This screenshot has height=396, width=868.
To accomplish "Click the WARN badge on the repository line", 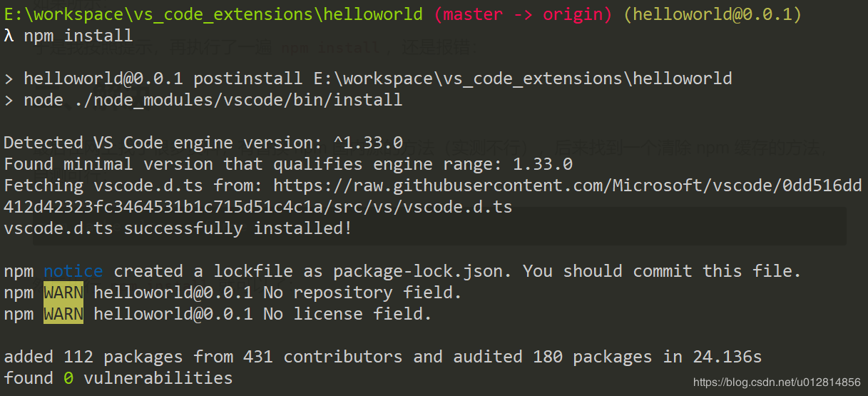I will (x=63, y=293).
